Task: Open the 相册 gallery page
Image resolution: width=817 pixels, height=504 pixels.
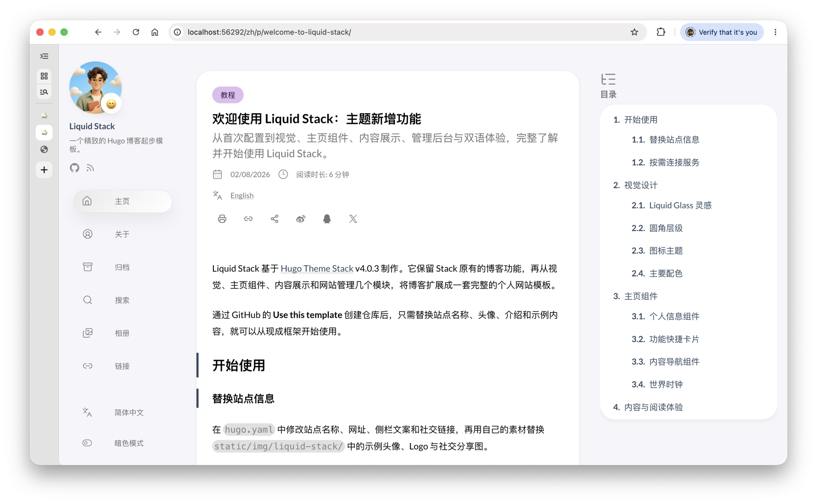Action: tap(123, 333)
